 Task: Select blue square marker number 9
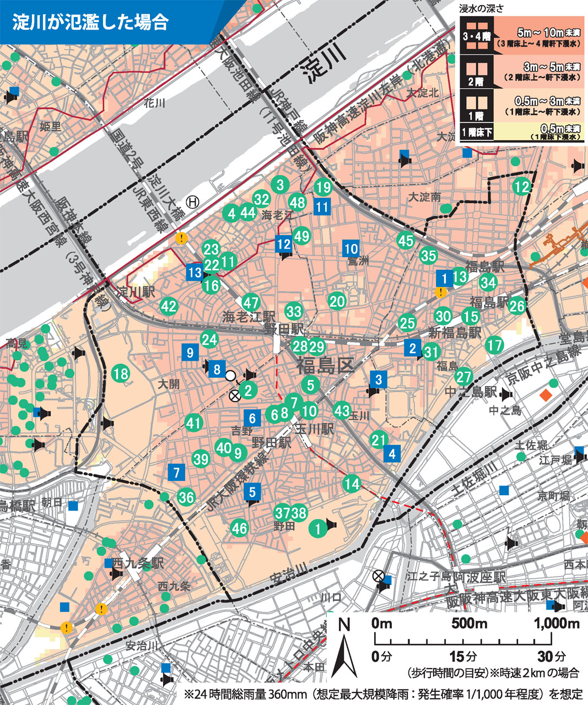tap(190, 351)
